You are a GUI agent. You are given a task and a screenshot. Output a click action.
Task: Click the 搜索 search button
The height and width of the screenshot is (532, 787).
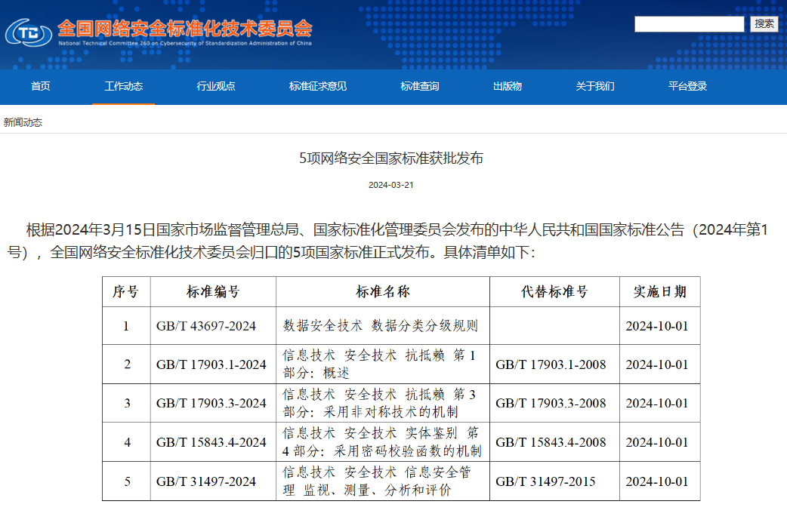[764, 23]
